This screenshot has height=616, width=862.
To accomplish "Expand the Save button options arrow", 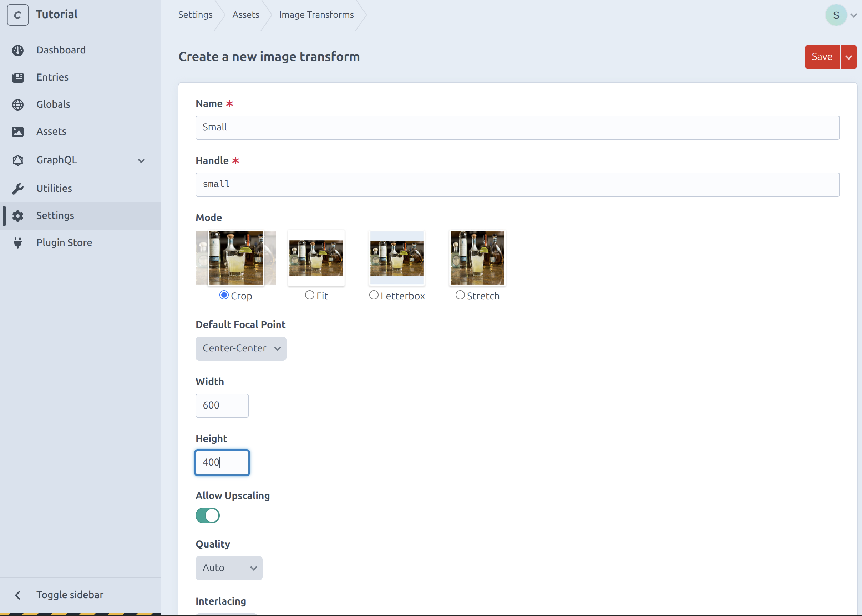I will tap(849, 57).
